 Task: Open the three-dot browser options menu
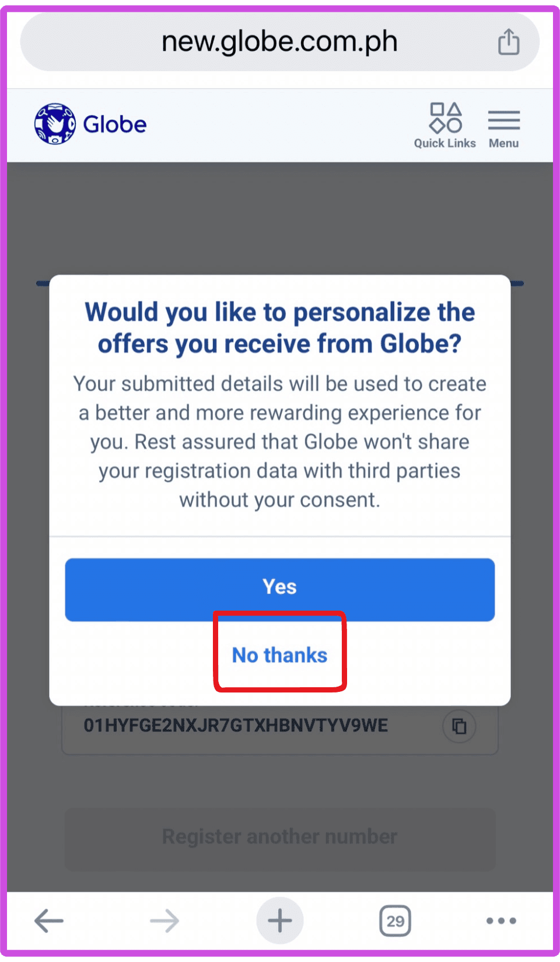click(x=501, y=921)
